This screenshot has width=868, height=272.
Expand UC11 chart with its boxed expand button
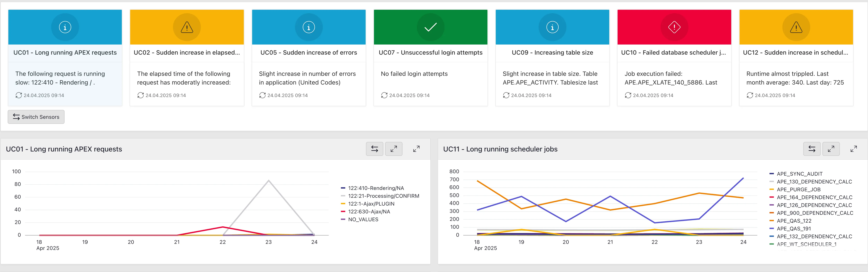click(x=831, y=149)
